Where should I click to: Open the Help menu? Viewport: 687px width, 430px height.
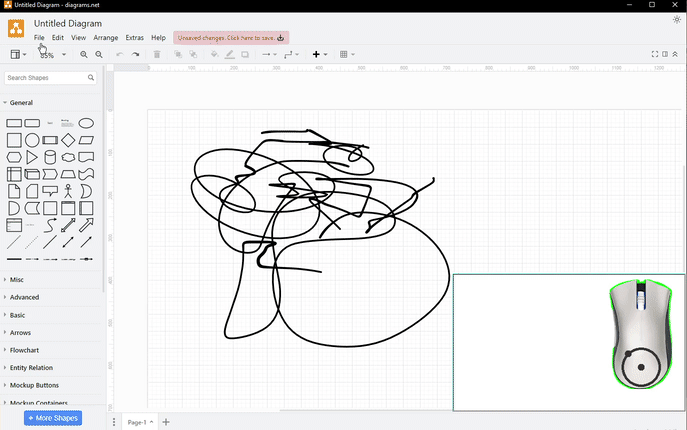[158, 38]
